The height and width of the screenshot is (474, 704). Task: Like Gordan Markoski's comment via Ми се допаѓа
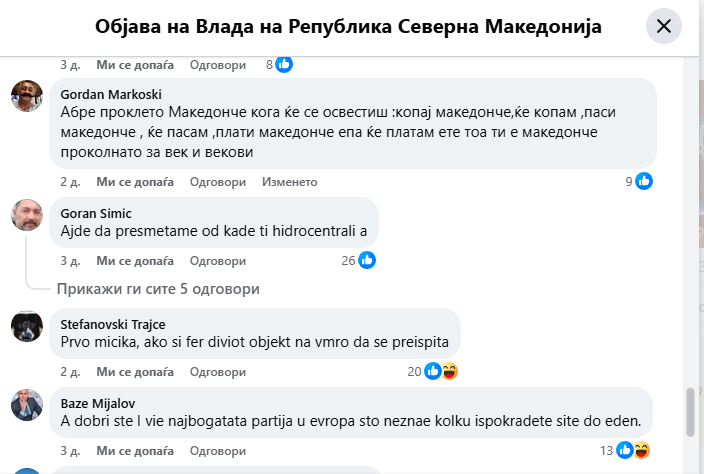(x=135, y=182)
